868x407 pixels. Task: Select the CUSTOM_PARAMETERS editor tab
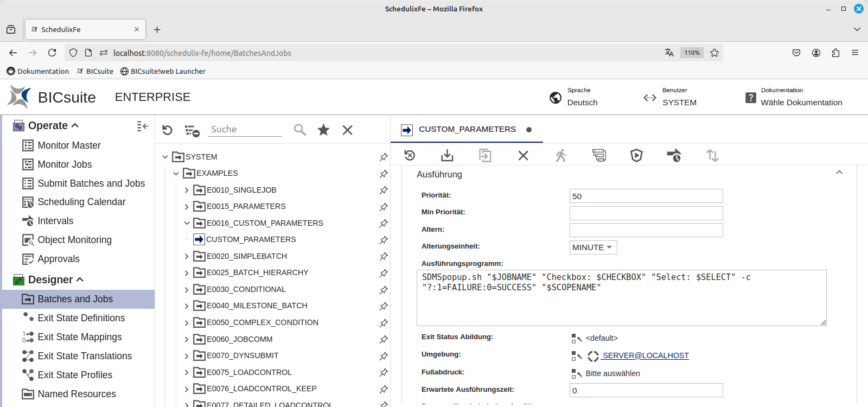click(x=467, y=129)
